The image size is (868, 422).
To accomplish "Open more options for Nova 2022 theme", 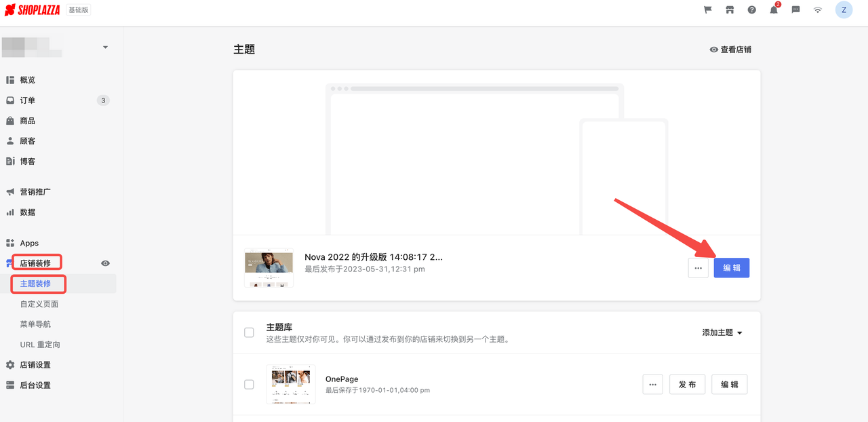I will click(x=698, y=268).
